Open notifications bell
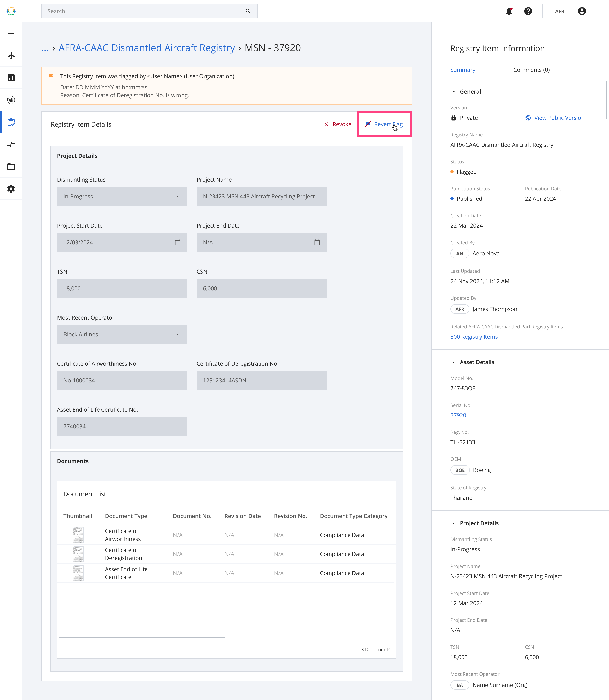Viewport: 609px width, 700px height. pos(509,11)
